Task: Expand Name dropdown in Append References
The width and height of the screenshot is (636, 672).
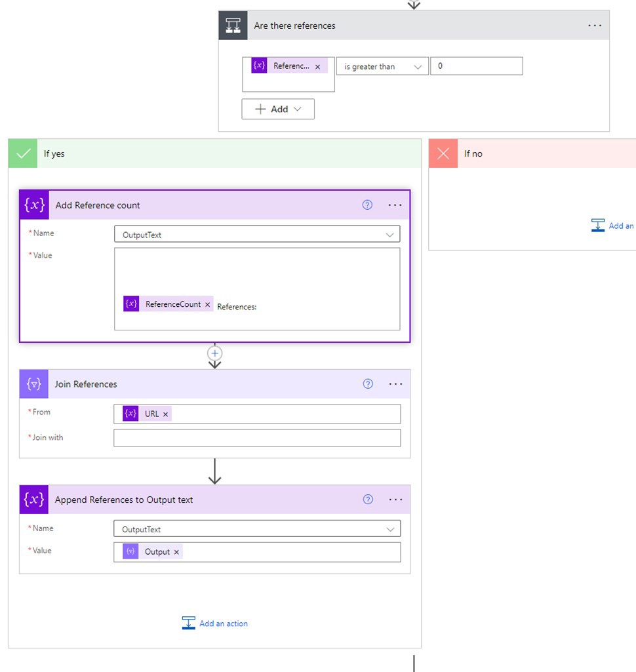Action: pos(391,529)
